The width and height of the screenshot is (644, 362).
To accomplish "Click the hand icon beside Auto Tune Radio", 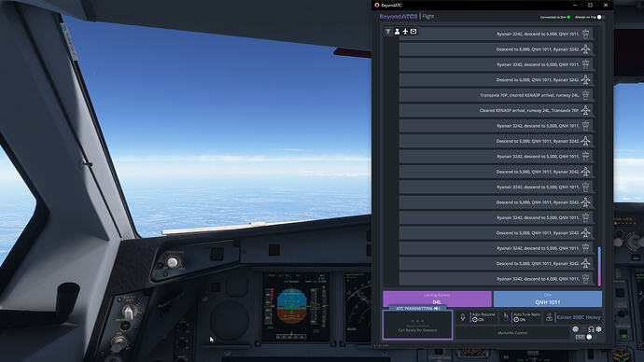I will (506, 317).
